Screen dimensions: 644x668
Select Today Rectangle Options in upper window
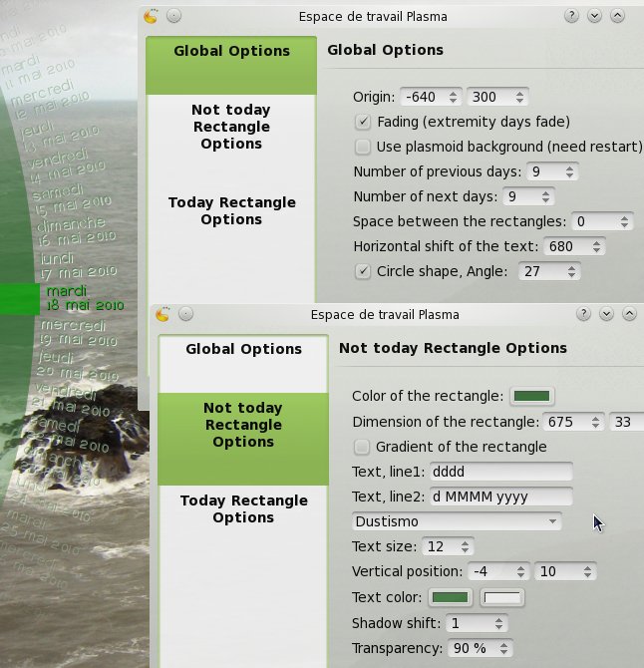(x=231, y=211)
